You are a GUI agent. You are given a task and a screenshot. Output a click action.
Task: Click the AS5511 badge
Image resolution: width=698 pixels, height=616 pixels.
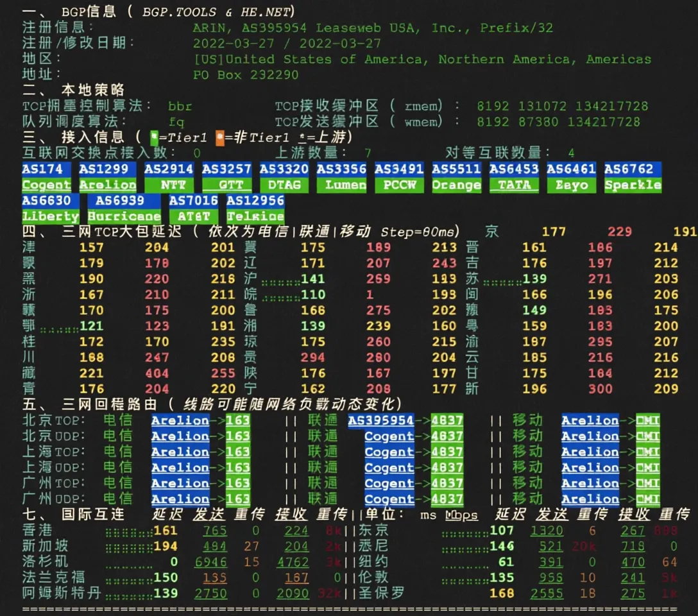(456, 169)
